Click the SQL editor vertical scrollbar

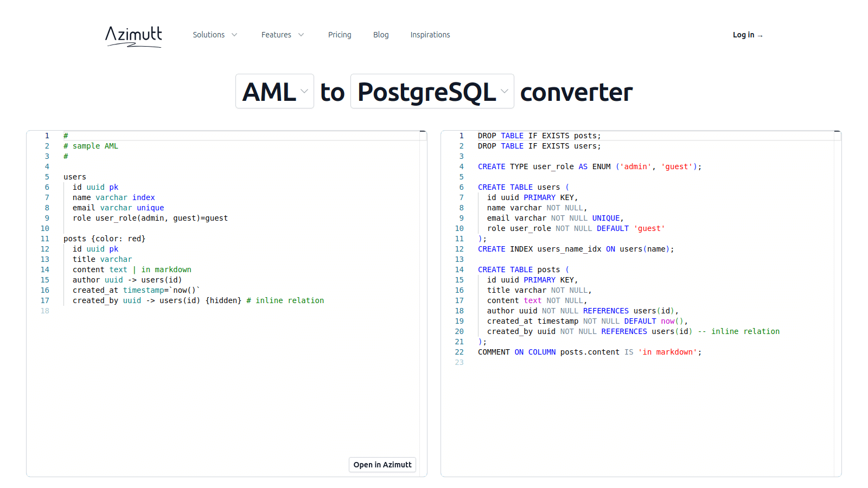tap(838, 304)
